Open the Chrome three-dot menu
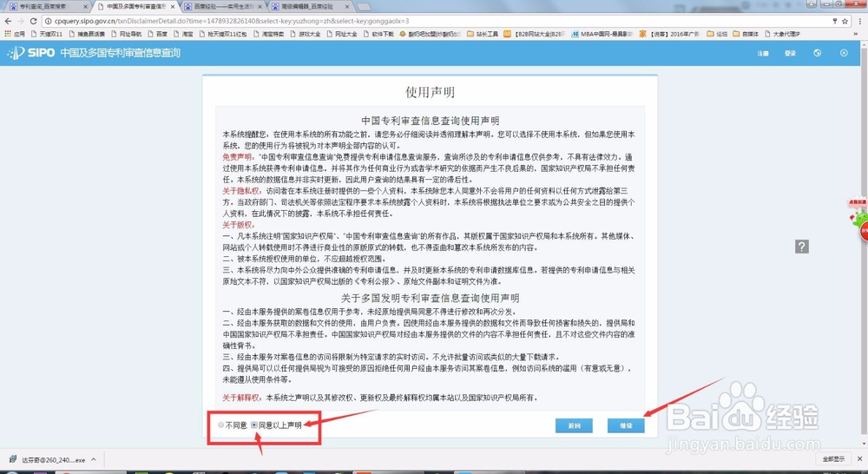868x474 pixels. (x=859, y=21)
